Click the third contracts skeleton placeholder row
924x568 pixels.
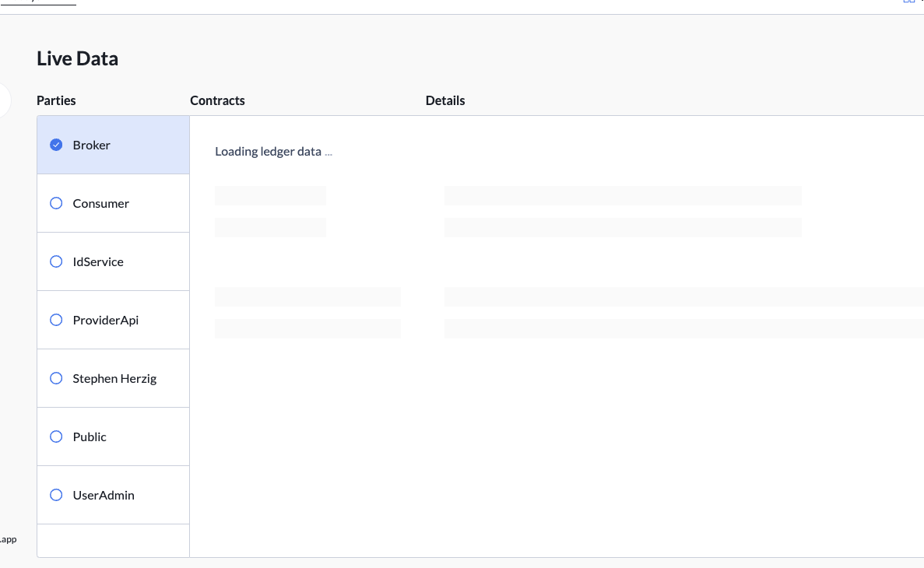click(x=307, y=296)
